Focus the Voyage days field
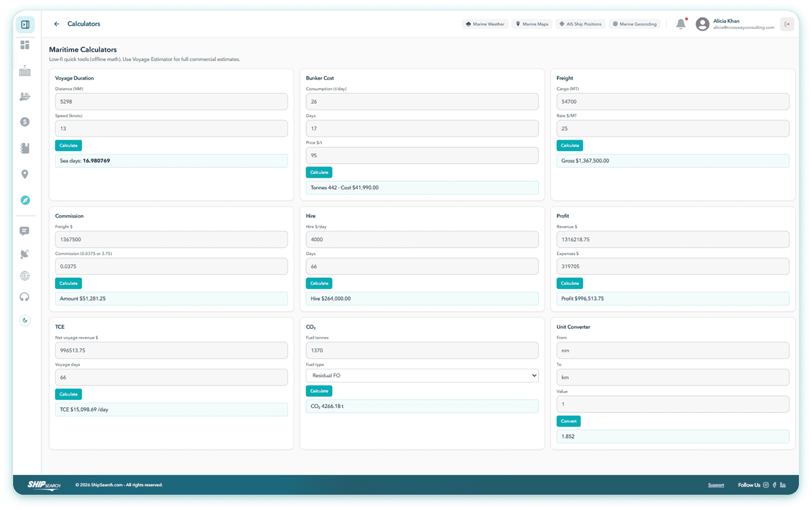Viewport: 812px width, 510px height. 171,377
